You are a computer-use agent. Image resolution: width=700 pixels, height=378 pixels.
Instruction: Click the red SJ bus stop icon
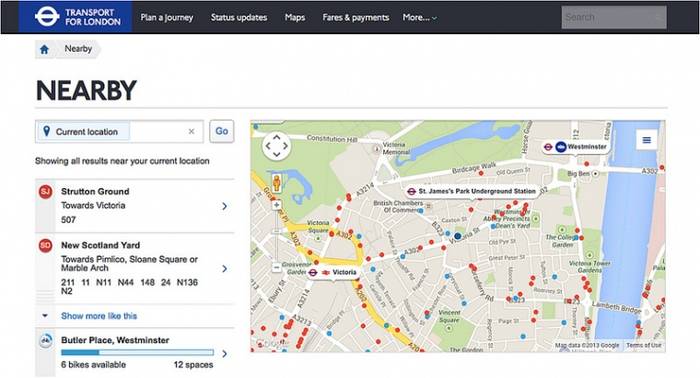pyautogui.click(x=45, y=192)
